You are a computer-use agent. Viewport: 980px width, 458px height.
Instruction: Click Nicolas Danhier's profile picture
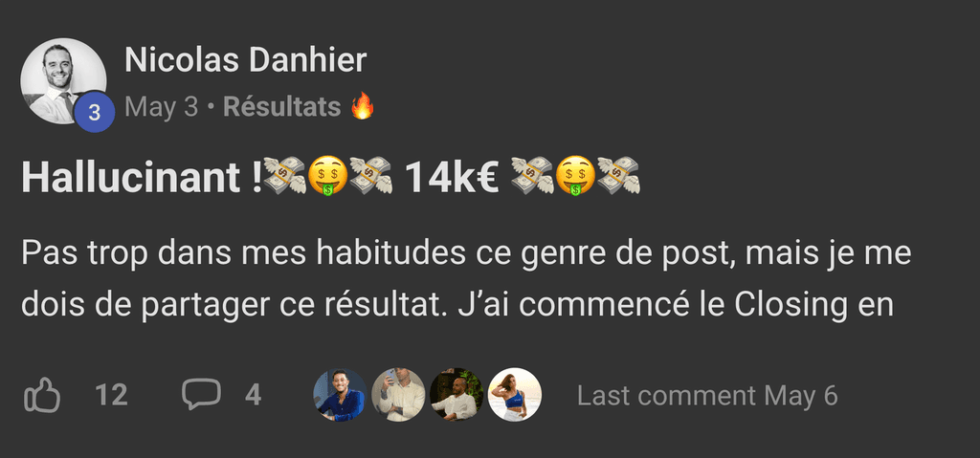coord(63,80)
